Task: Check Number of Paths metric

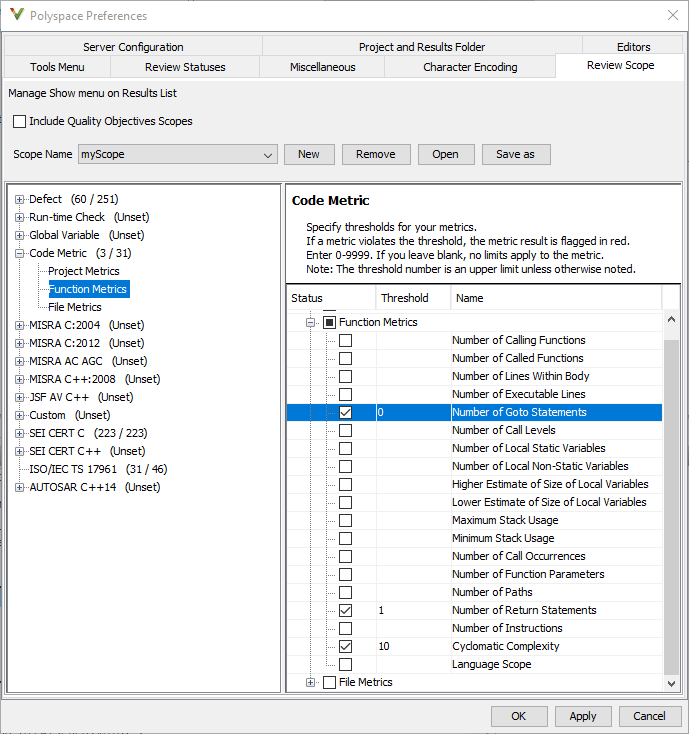Action: coord(345,593)
